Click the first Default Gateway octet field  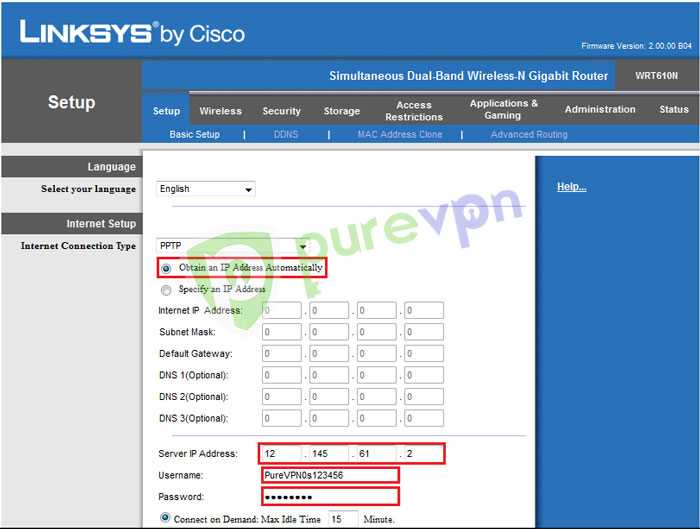(x=282, y=354)
